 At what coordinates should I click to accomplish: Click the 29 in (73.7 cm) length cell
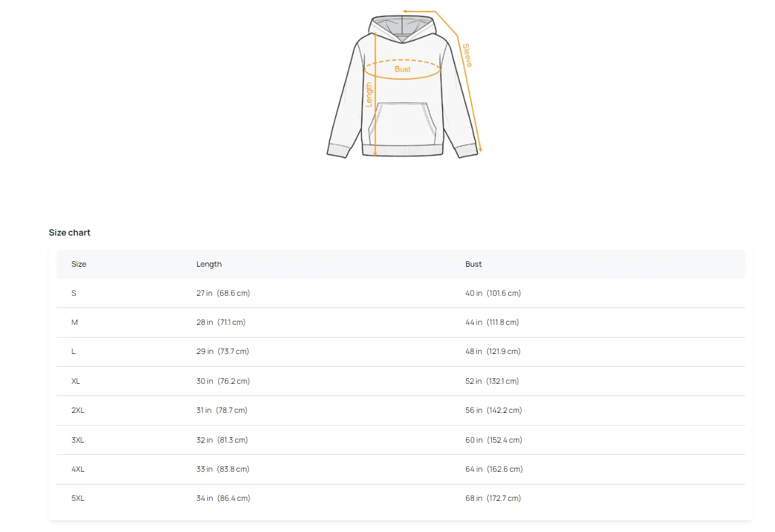222,351
